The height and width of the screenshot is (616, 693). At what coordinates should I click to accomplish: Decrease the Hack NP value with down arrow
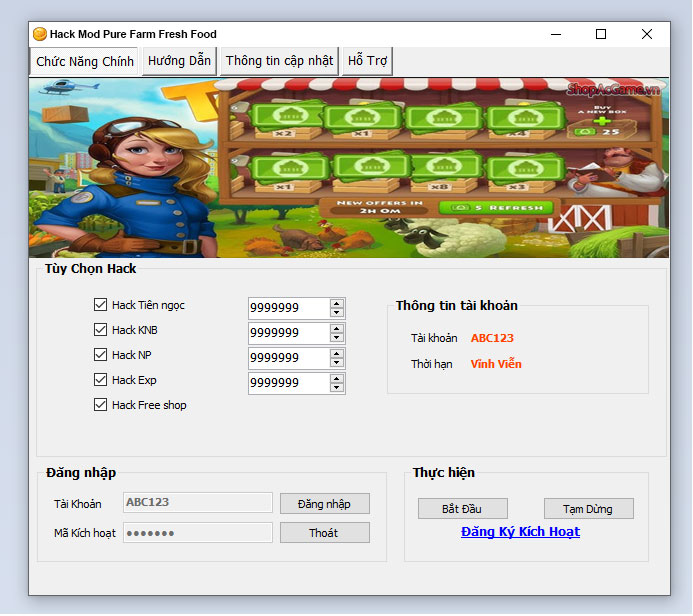337,362
